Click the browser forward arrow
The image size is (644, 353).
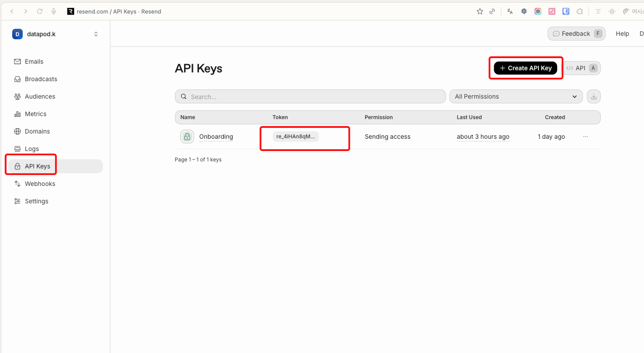coord(25,11)
